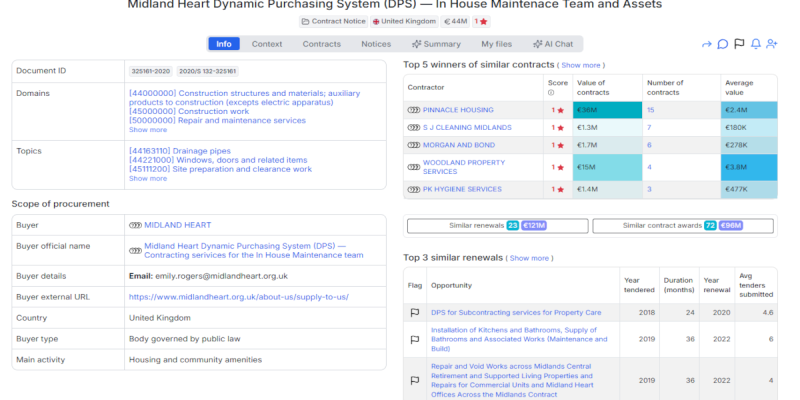This screenshot has width=800, height=400.
Task: Click the Contract Notice folder tag
Action: 334,21
